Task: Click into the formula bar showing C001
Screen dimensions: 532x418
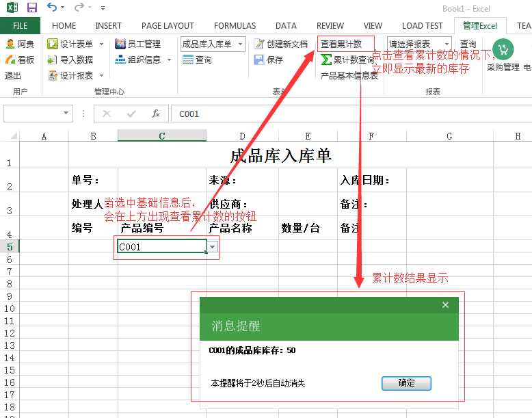Action: 351,114
